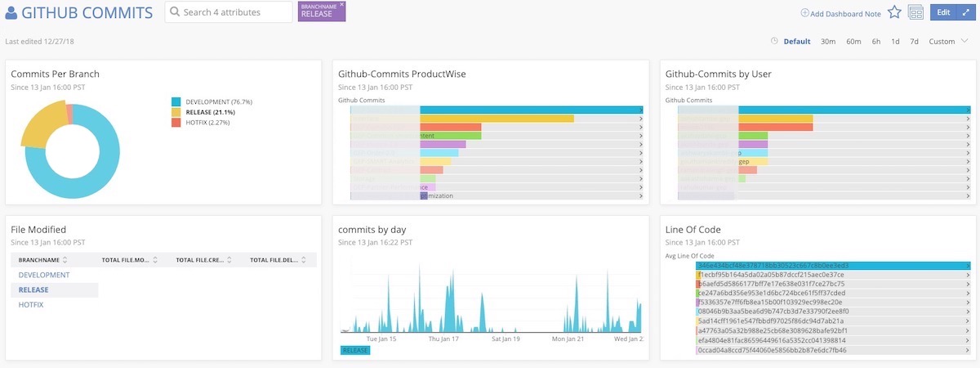The height and width of the screenshot is (368, 980).
Task: Select 6h time range
Action: [875, 42]
